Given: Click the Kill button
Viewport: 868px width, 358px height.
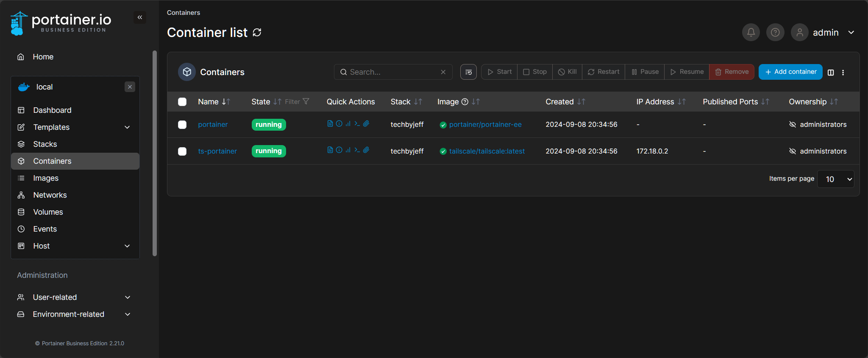Looking at the screenshot, I should [x=568, y=72].
